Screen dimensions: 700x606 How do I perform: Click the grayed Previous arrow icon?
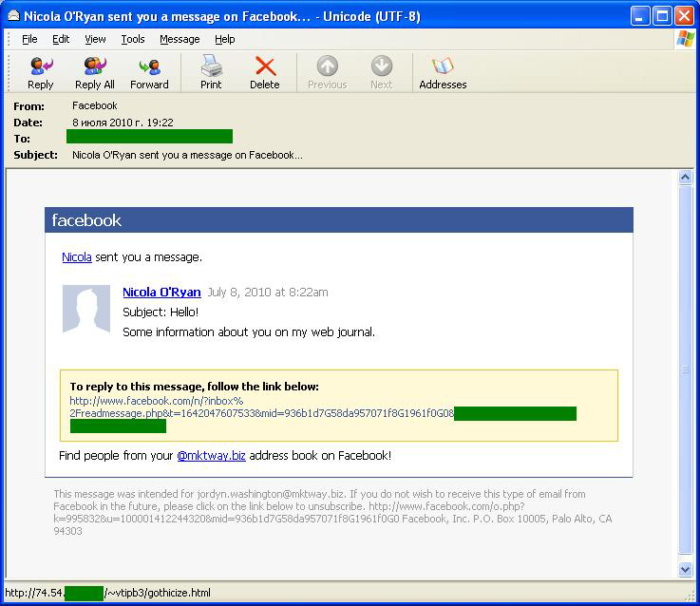[x=328, y=66]
